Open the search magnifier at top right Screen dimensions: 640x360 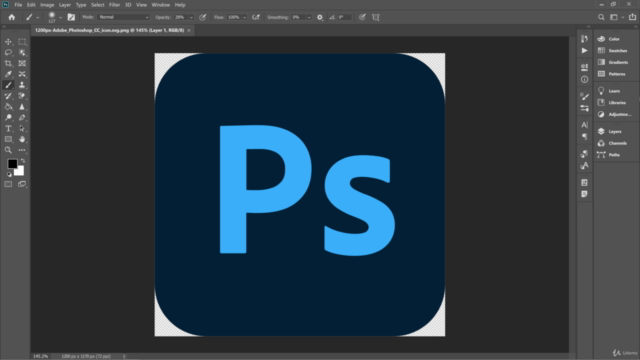[601, 17]
